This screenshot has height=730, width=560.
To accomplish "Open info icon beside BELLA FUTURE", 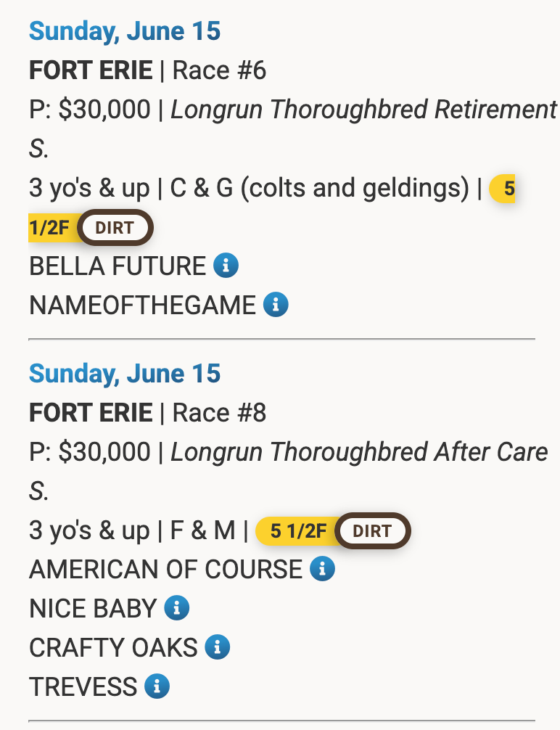I will point(226,266).
